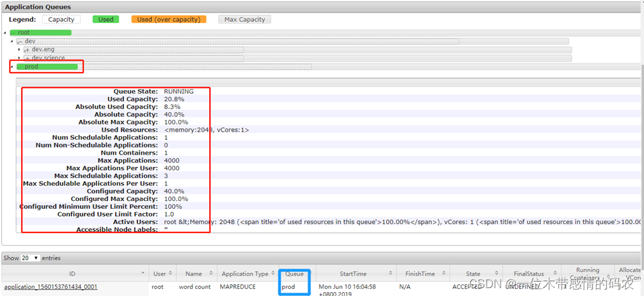Click the green Used legend swatch

point(106,20)
